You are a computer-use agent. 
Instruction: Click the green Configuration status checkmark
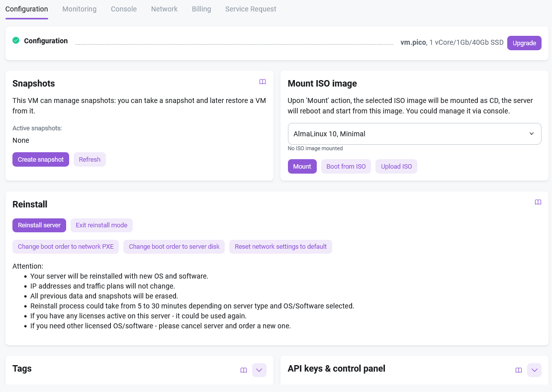point(16,40)
